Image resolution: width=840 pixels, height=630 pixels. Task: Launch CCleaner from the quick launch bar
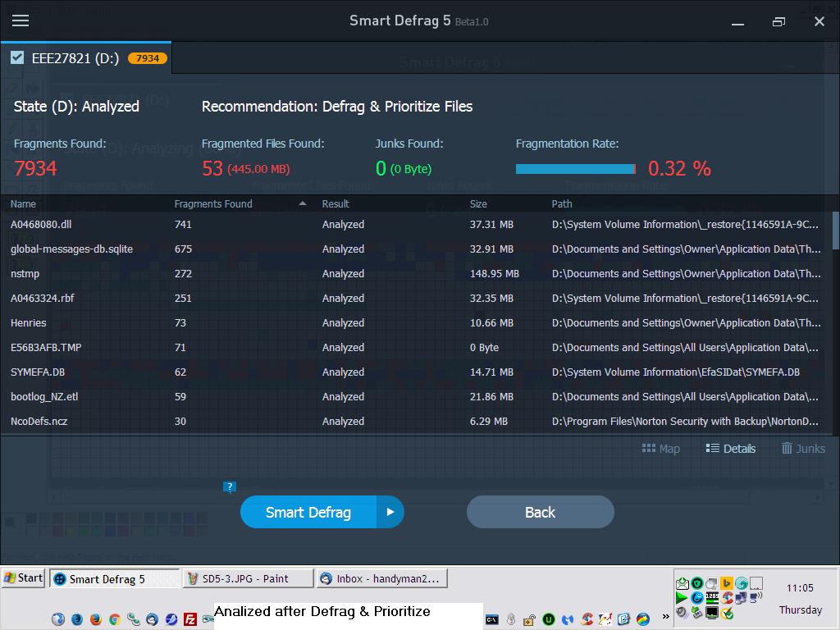pos(587,619)
